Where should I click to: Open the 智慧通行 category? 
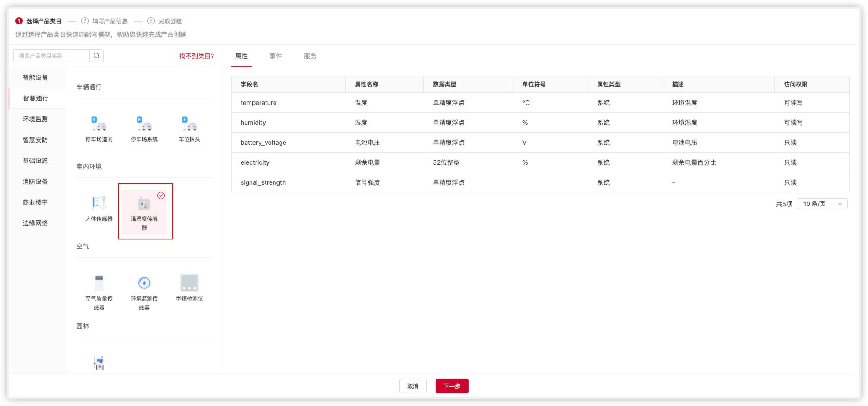(x=38, y=98)
